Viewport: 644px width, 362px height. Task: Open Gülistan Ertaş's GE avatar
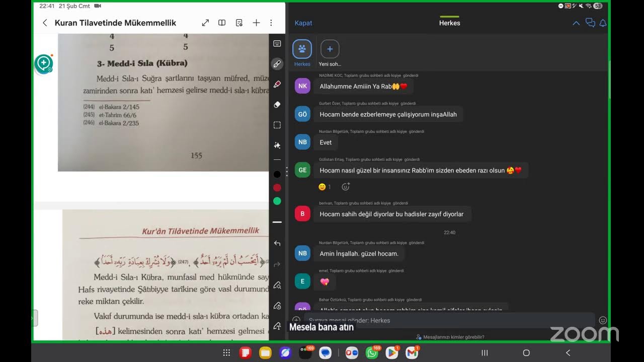point(302,170)
